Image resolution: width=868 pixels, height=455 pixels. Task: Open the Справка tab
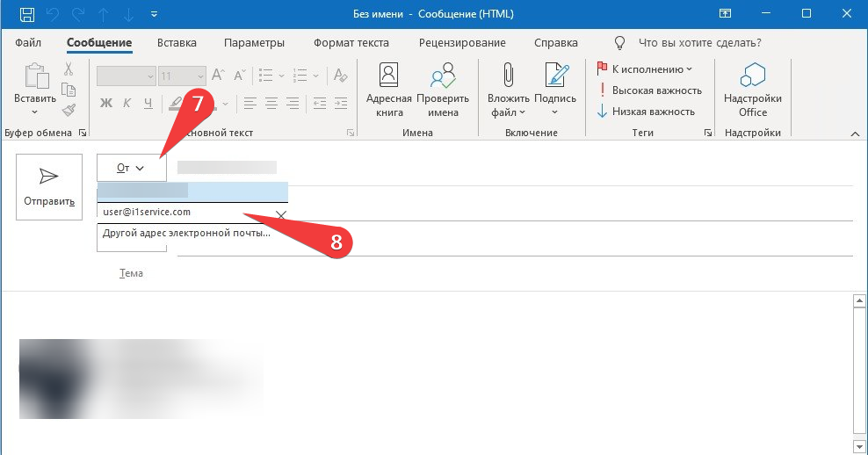556,43
